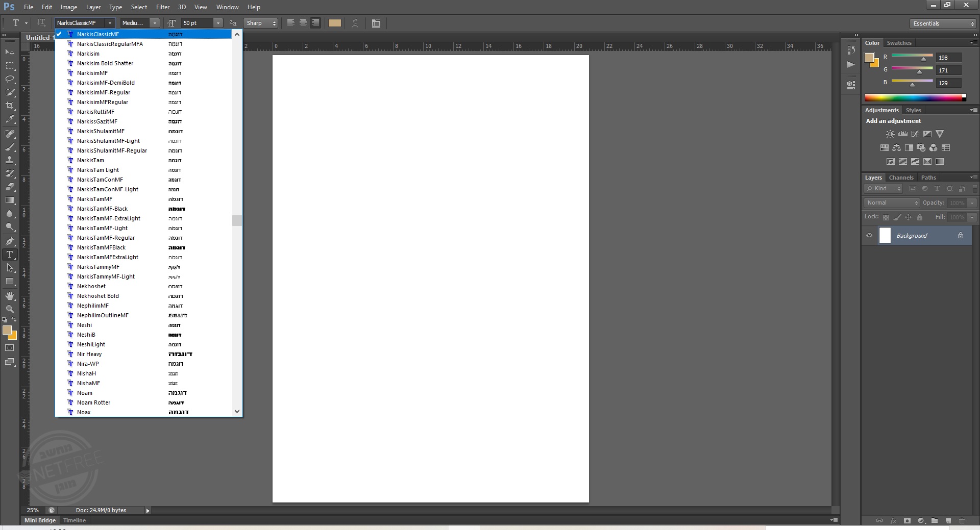Open the warp text options
The width and height of the screenshot is (980, 530).
coord(355,23)
